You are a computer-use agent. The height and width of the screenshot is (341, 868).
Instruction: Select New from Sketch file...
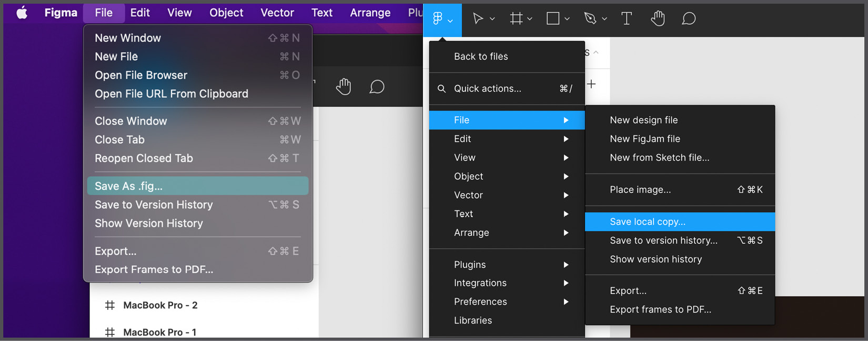coord(680,157)
